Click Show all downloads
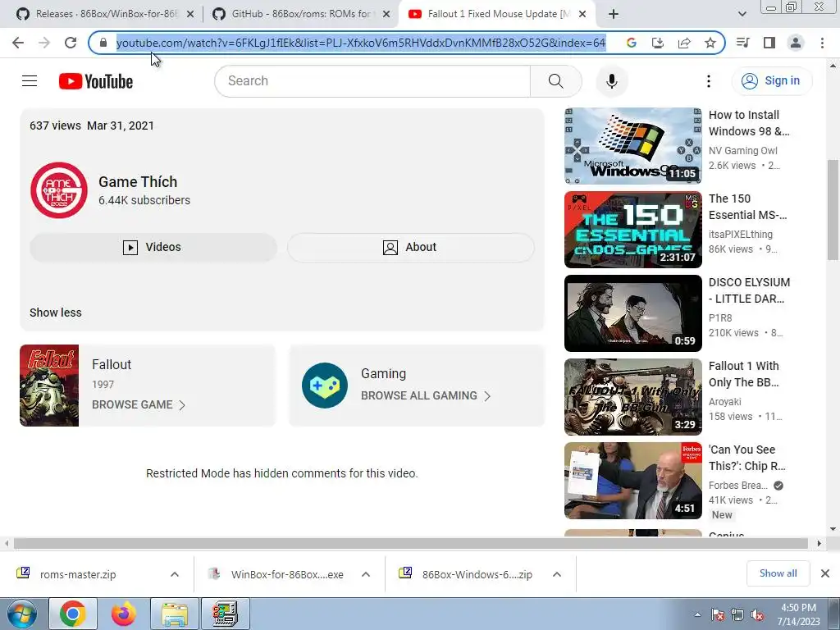The height and width of the screenshot is (630, 840). 778,573
